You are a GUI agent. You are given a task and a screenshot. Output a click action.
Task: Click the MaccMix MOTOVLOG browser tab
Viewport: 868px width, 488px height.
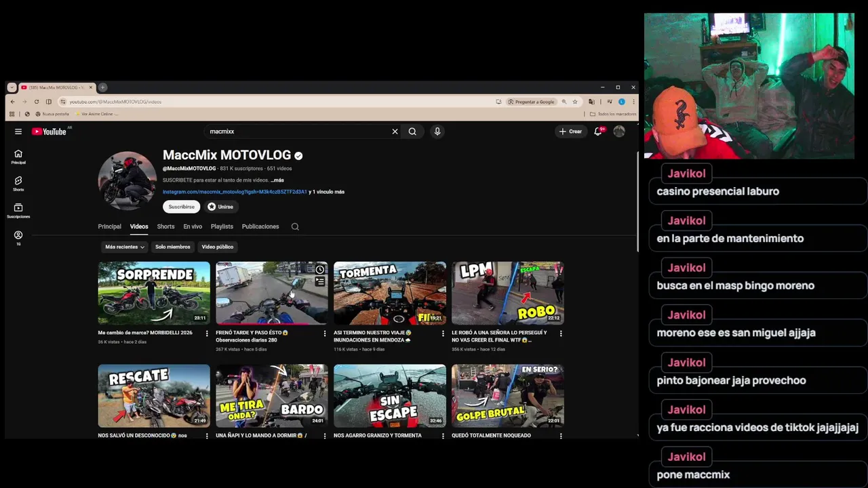57,87
